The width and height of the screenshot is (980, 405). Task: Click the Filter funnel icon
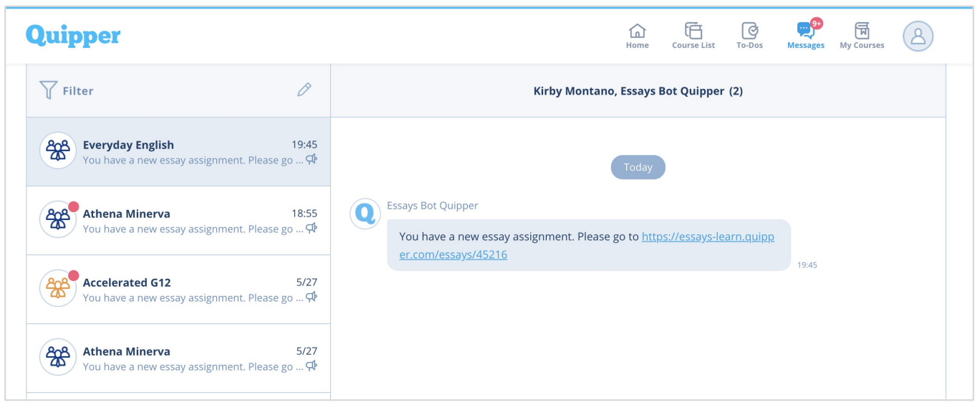[x=48, y=90]
